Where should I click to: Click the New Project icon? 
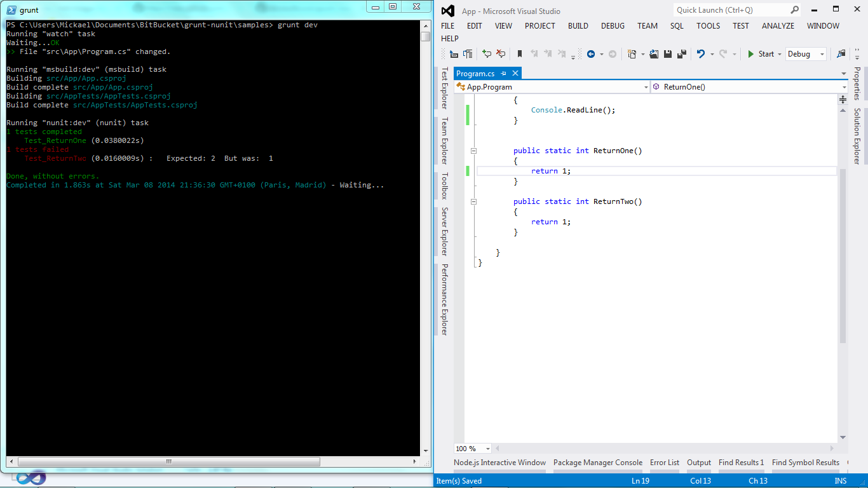[632, 54]
